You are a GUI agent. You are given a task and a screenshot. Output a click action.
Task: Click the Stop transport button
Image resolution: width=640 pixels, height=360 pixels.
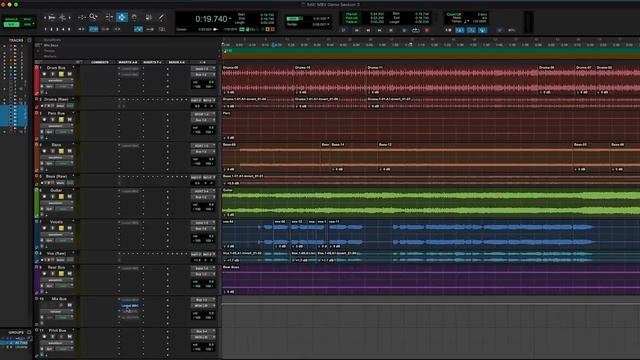coord(404,30)
